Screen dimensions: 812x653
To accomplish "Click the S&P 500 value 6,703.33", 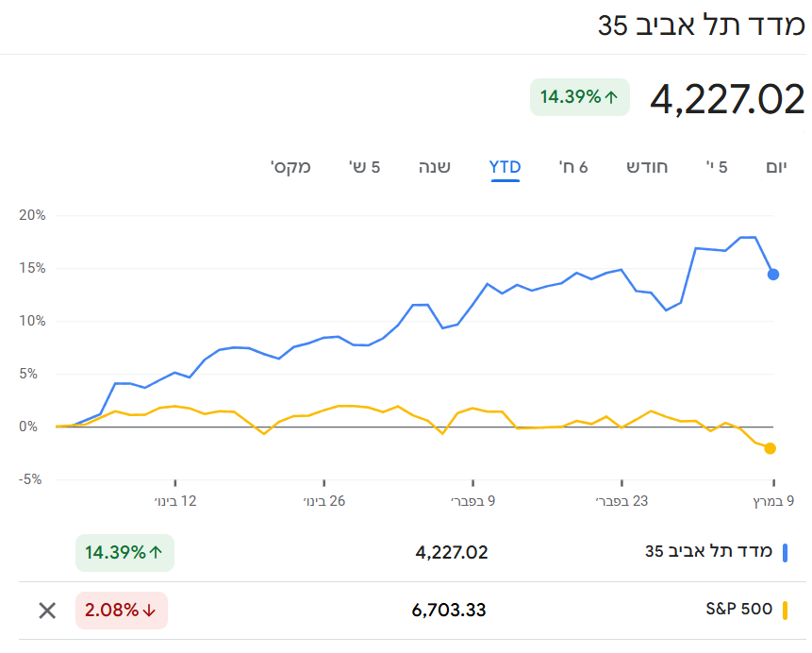I will coord(449,610).
